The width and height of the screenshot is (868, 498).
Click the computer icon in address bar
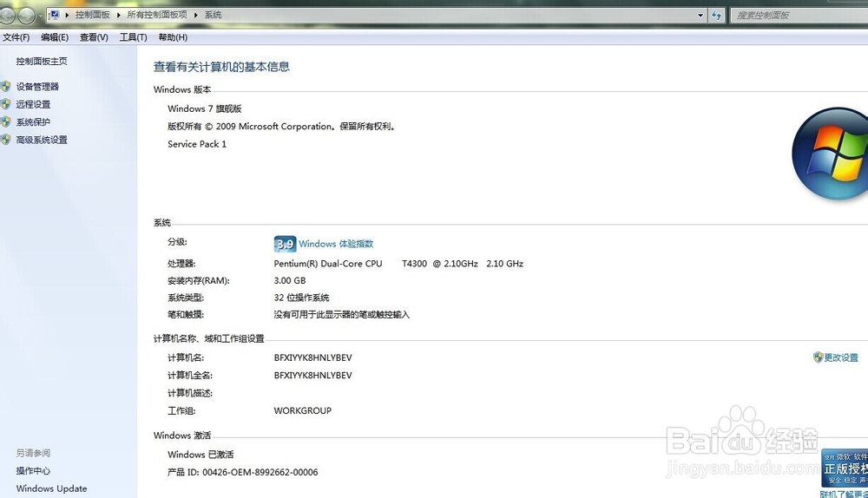[54, 15]
